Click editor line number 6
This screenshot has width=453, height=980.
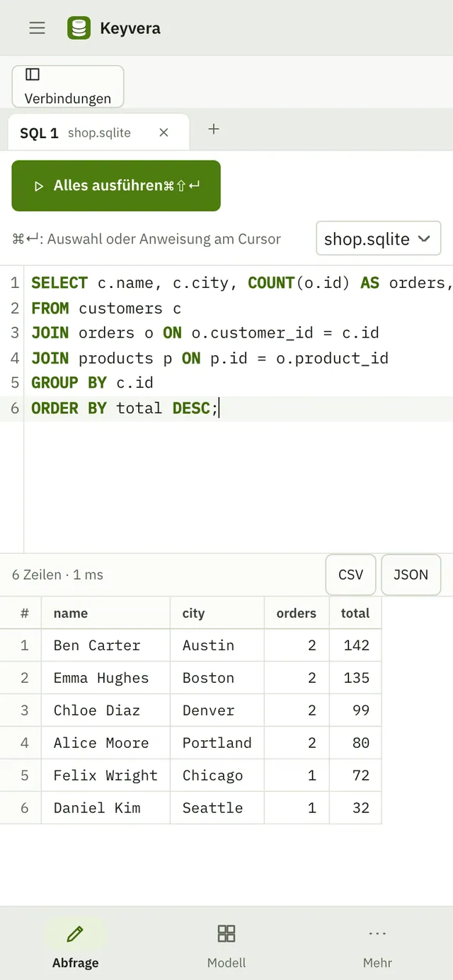click(15, 408)
